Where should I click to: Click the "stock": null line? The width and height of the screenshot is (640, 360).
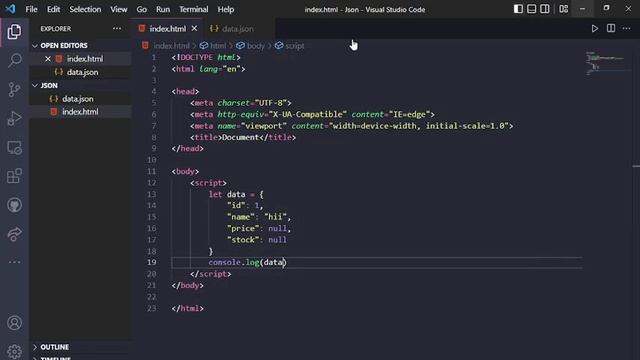click(257, 240)
